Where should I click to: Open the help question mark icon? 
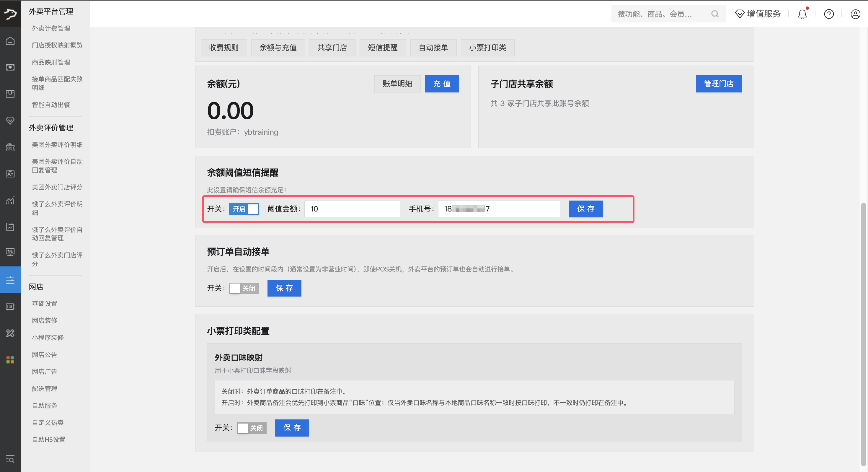[x=828, y=14]
